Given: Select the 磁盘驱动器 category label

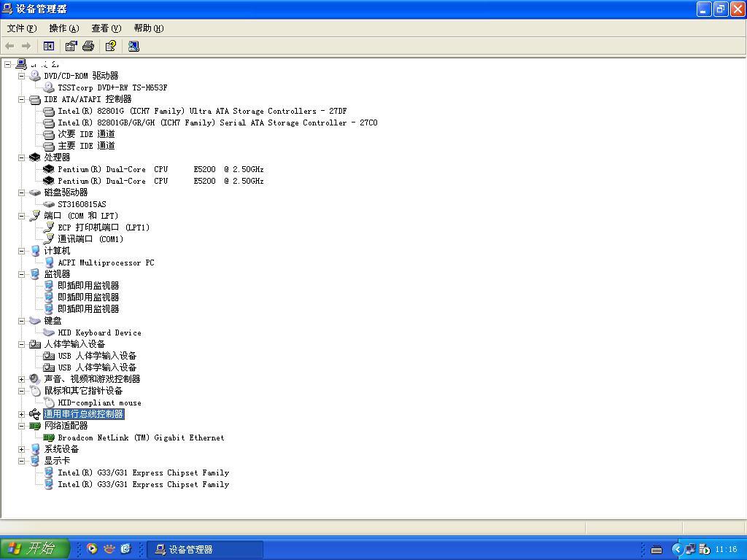Looking at the screenshot, I should coord(66,192).
